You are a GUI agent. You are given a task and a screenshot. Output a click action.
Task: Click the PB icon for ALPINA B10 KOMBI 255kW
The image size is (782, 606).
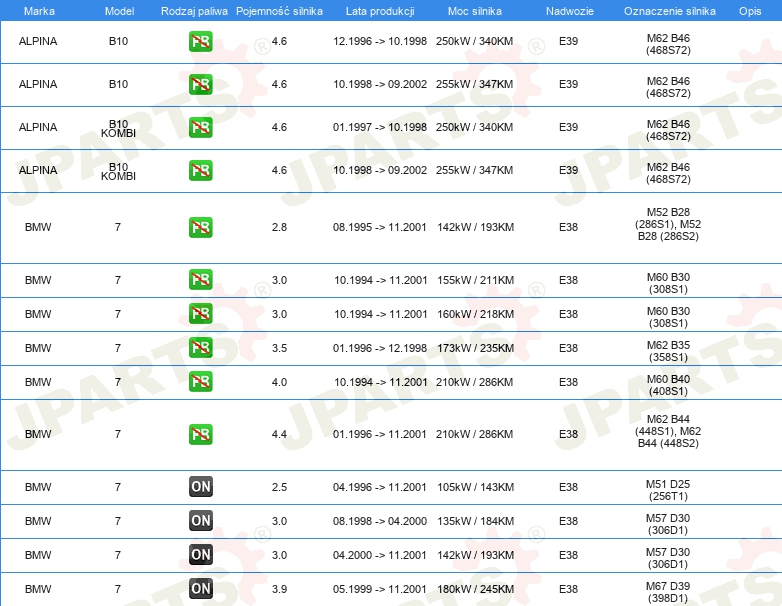click(201, 170)
